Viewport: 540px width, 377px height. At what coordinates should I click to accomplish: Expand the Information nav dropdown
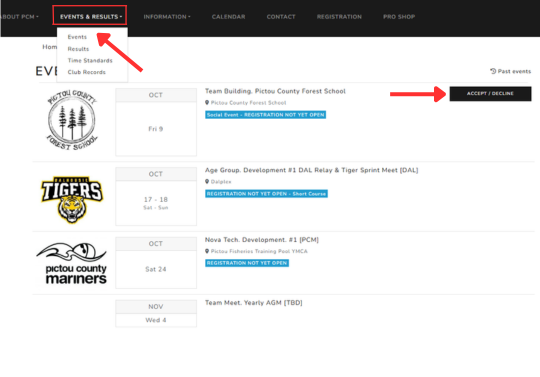(167, 17)
